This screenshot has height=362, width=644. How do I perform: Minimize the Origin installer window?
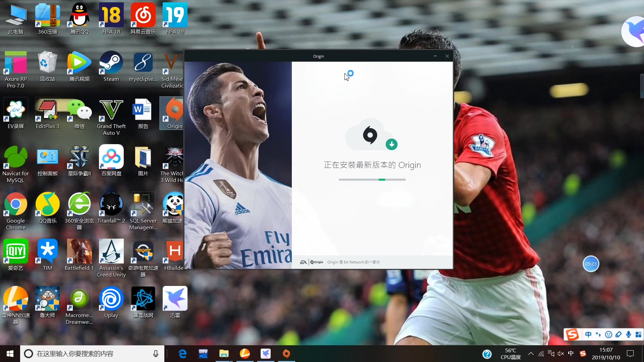435,56
